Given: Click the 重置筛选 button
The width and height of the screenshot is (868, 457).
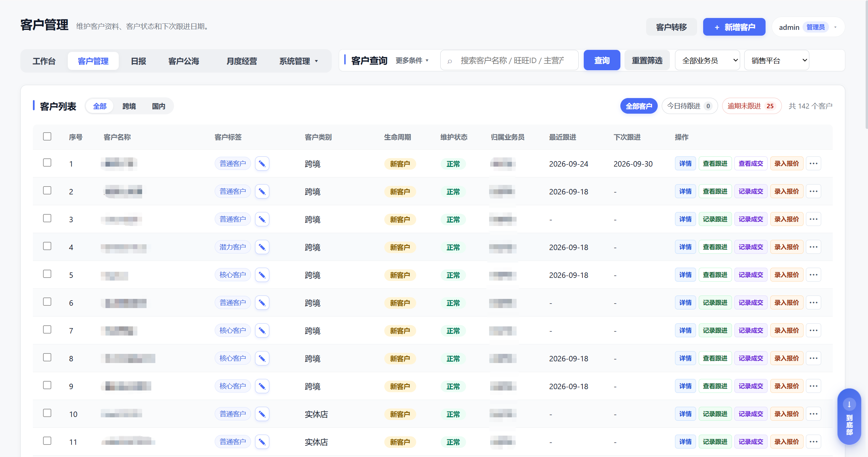Looking at the screenshot, I should [647, 60].
